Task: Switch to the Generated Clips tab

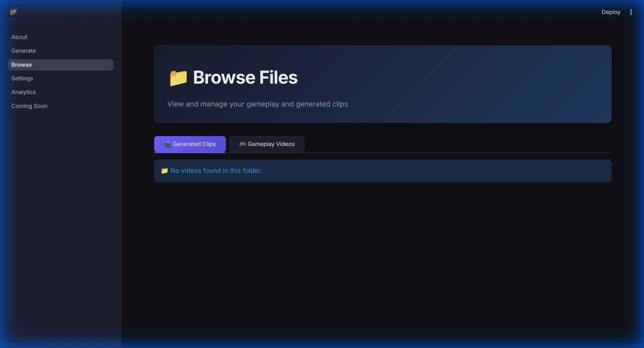Action: [190, 144]
